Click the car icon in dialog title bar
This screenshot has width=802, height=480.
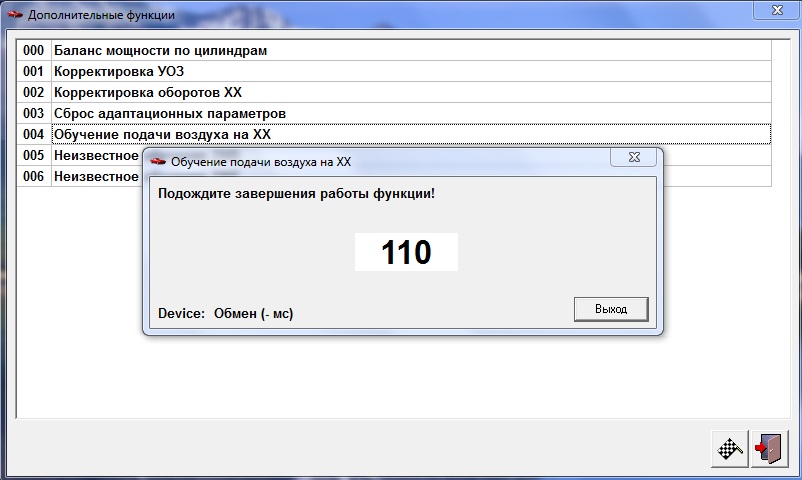point(158,161)
